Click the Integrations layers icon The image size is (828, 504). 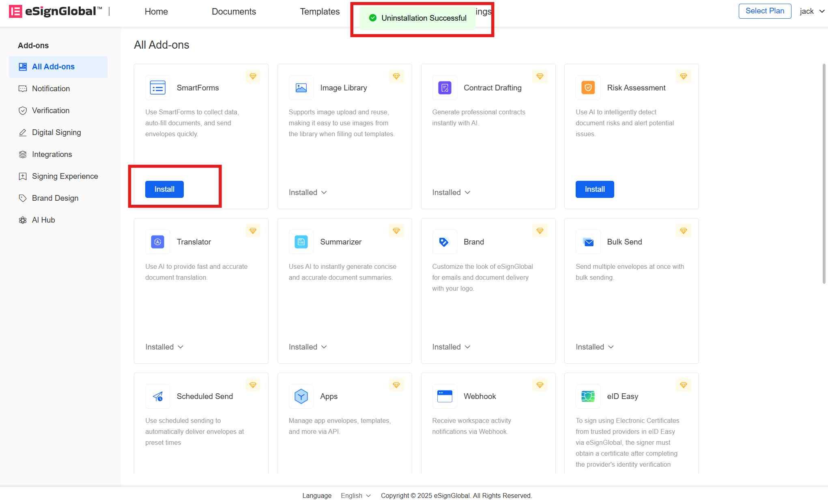23,154
